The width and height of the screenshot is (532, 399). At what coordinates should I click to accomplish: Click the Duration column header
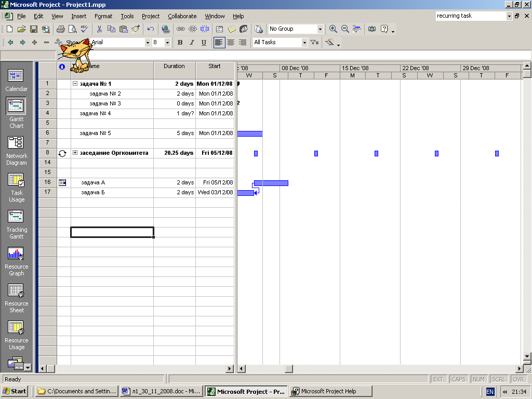[175, 70]
